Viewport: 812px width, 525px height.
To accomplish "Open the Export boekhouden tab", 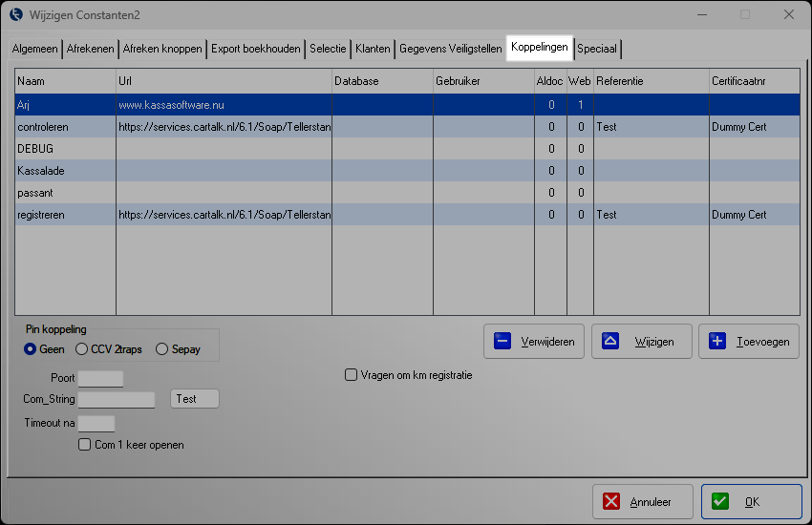I will [255, 48].
